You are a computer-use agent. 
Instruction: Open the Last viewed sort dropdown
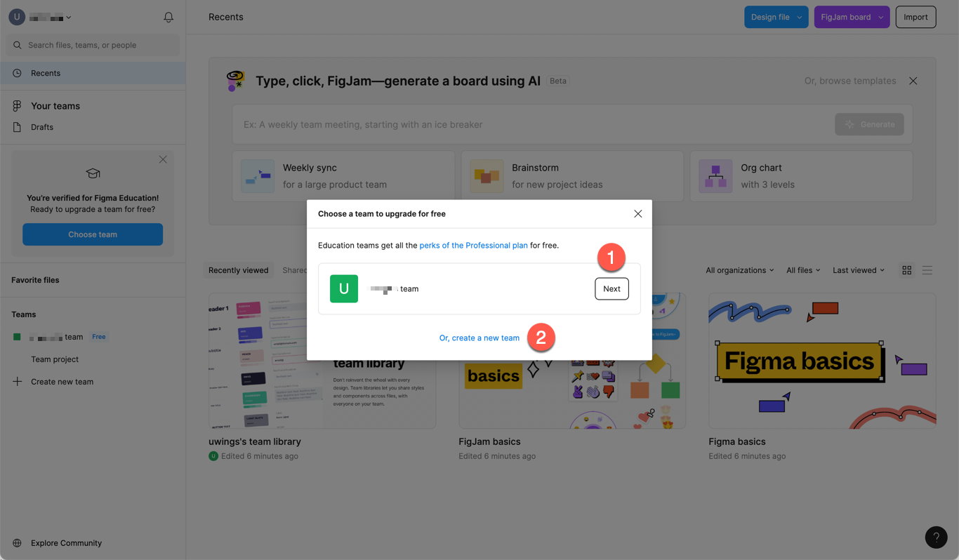(858, 270)
